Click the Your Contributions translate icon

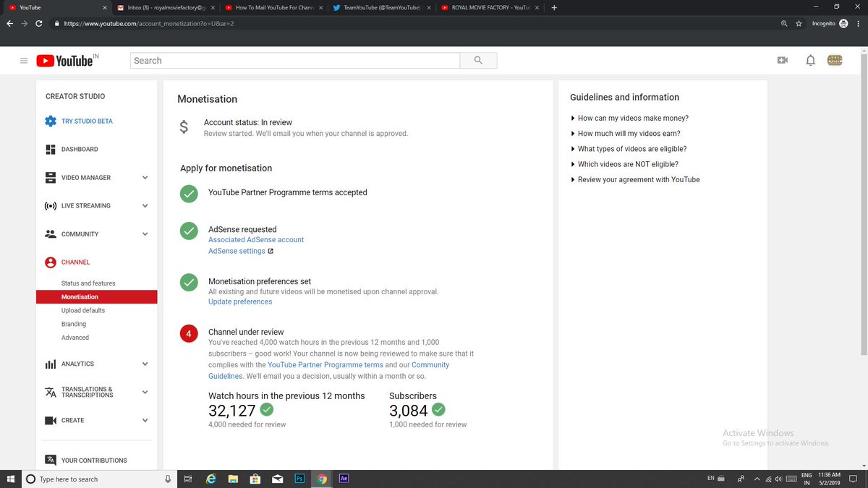[x=51, y=460]
